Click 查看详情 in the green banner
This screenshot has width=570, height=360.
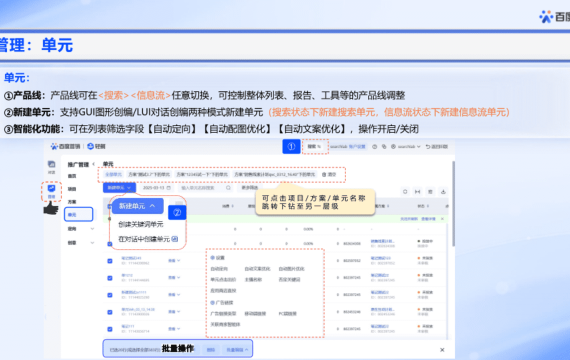click(429, 219)
